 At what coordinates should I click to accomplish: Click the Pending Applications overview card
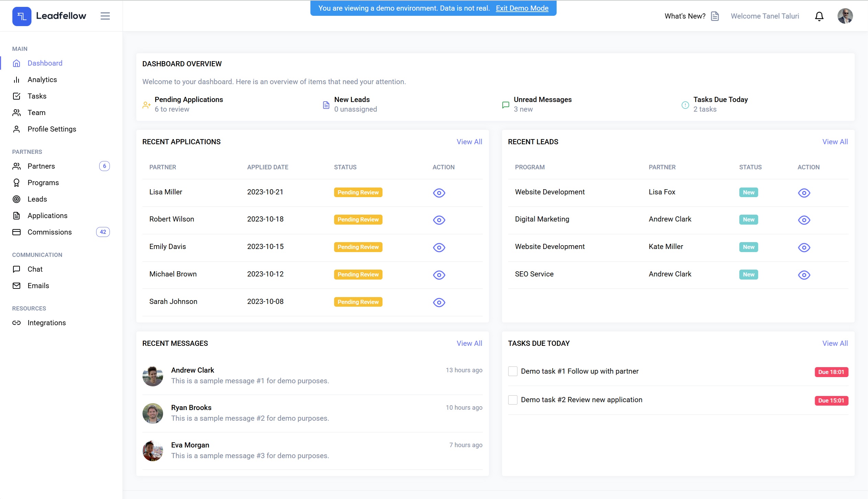click(189, 104)
